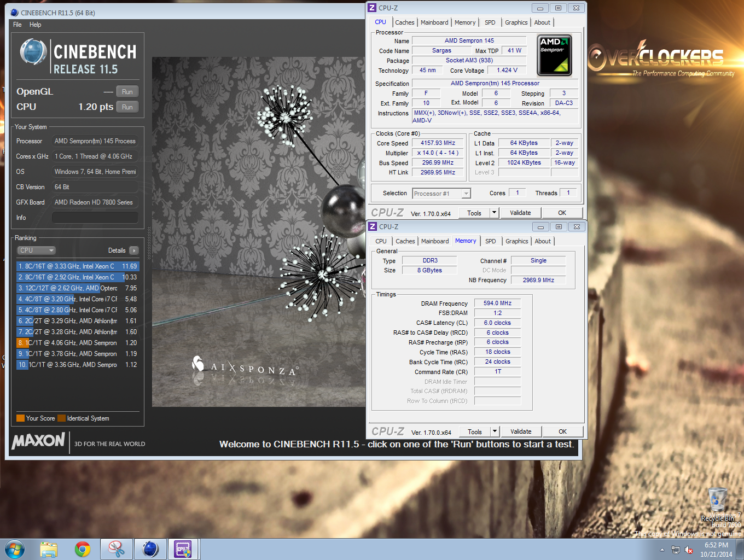744x560 pixels.
Task: Open the Recycle Bin on desktop
Action: tap(717, 504)
